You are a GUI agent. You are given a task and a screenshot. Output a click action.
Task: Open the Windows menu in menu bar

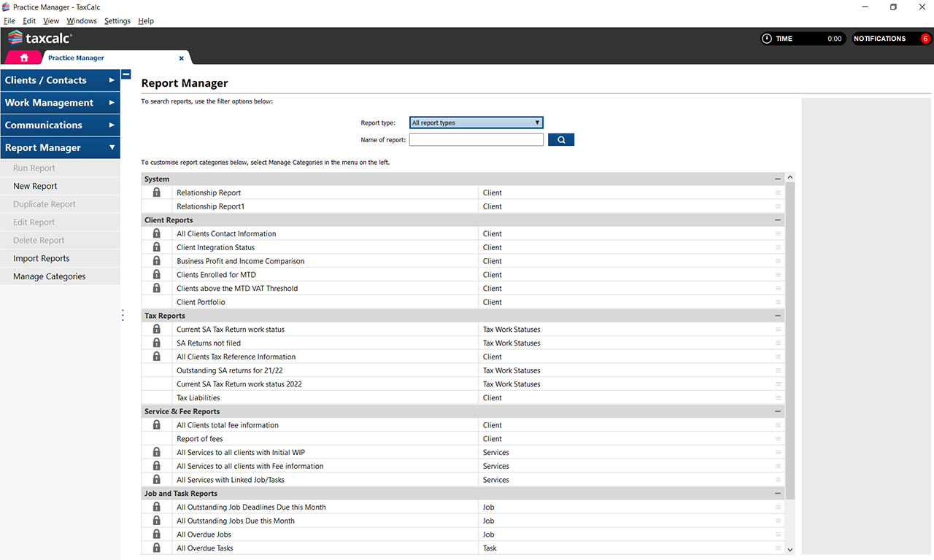81,21
